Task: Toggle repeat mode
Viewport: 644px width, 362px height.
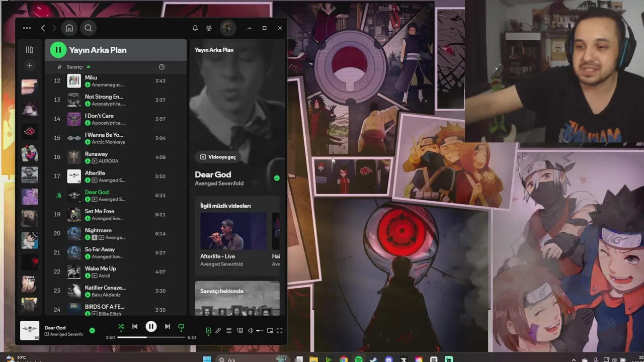Action: coord(181,327)
